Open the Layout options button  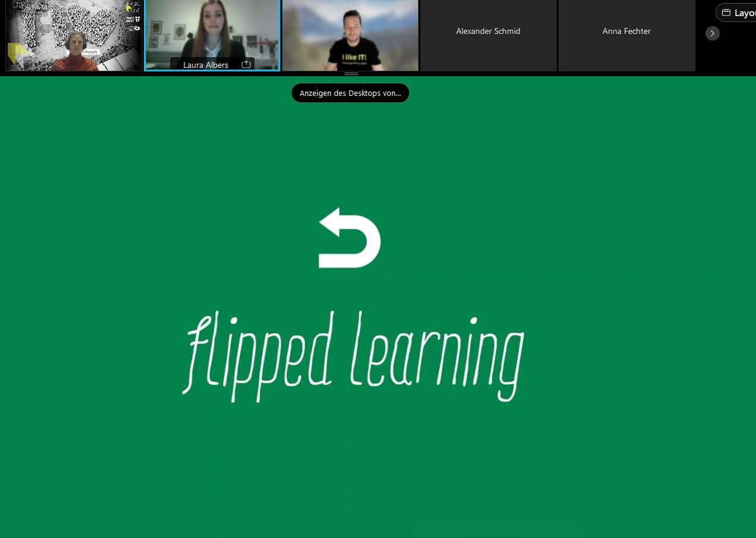tap(738, 12)
